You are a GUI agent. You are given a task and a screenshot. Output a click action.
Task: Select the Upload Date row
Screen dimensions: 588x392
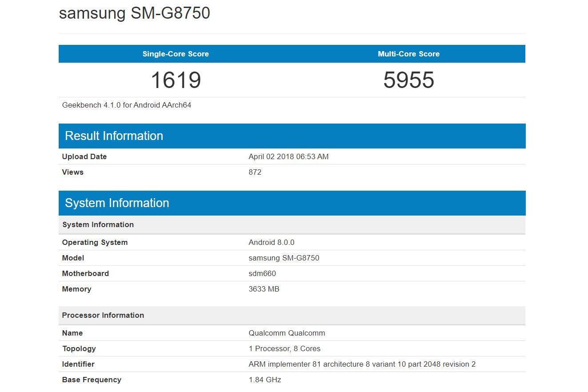tap(288, 156)
